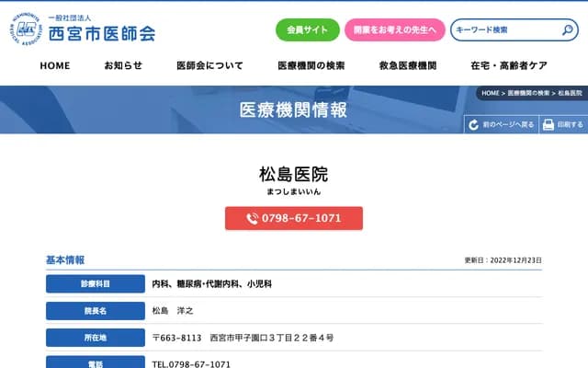Image resolution: width=588 pixels, height=368 pixels.
Task: Click 医療機関の検索 in the breadcrumb
Action: click(528, 94)
